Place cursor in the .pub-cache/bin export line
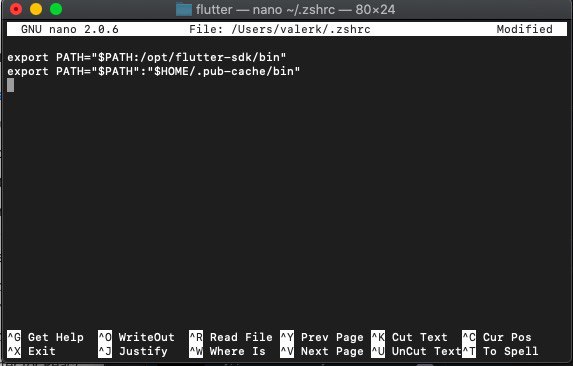 [x=153, y=71]
